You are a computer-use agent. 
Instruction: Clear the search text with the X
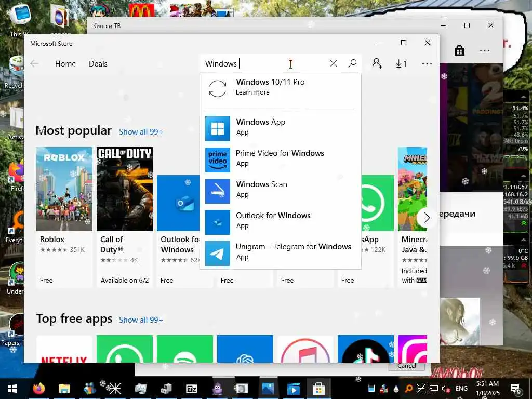[334, 63]
